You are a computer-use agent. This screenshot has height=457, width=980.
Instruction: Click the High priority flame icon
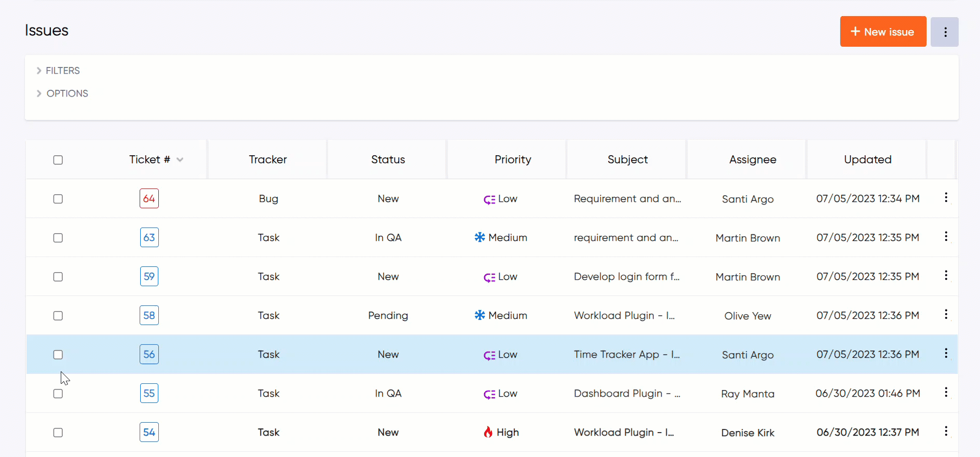pyautogui.click(x=488, y=432)
